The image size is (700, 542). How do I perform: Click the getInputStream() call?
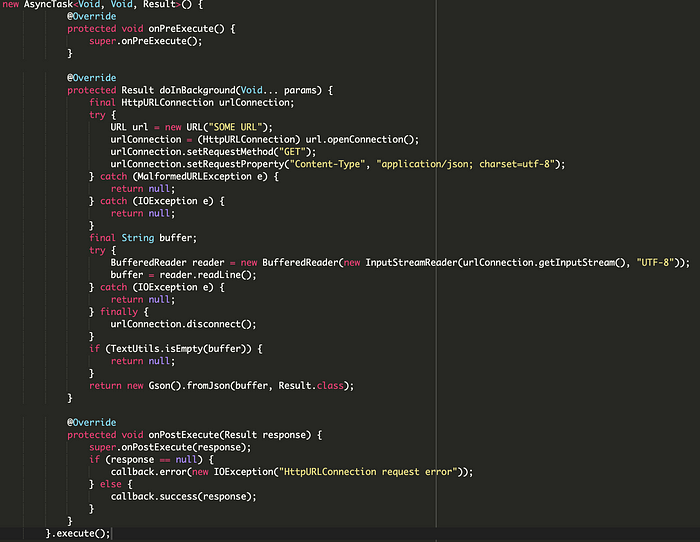pyautogui.click(x=582, y=263)
